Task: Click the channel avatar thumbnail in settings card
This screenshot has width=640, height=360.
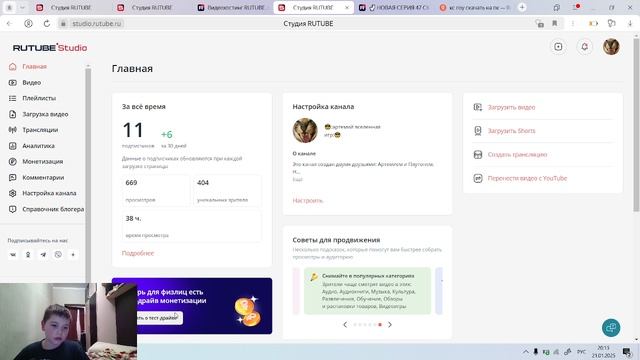Action: pyautogui.click(x=305, y=131)
